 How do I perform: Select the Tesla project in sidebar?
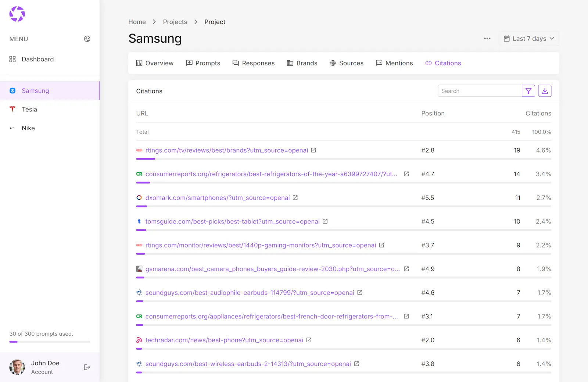[x=50, y=110]
